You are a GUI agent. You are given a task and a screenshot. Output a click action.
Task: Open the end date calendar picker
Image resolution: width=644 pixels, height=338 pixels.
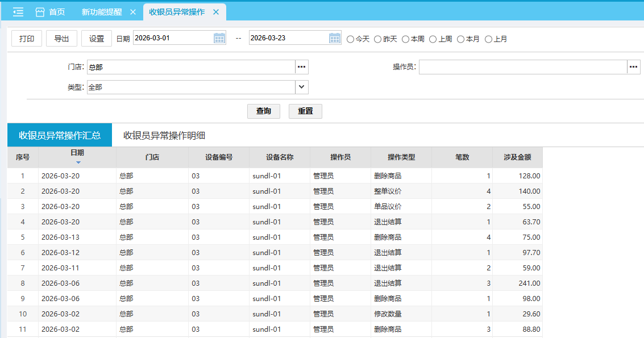point(335,38)
